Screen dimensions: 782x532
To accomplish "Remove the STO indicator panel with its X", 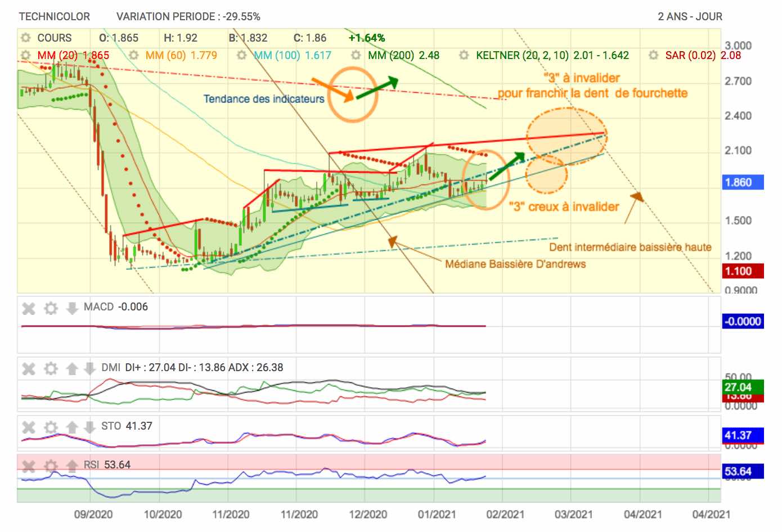I will [x=29, y=427].
